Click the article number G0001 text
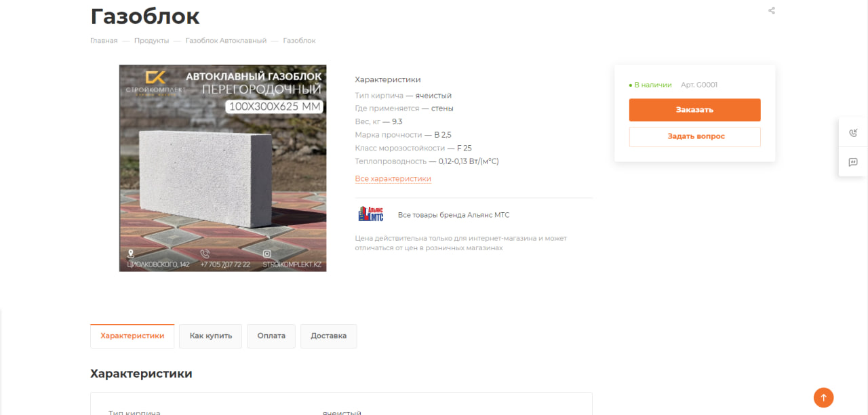This screenshot has width=868, height=415. (x=699, y=85)
